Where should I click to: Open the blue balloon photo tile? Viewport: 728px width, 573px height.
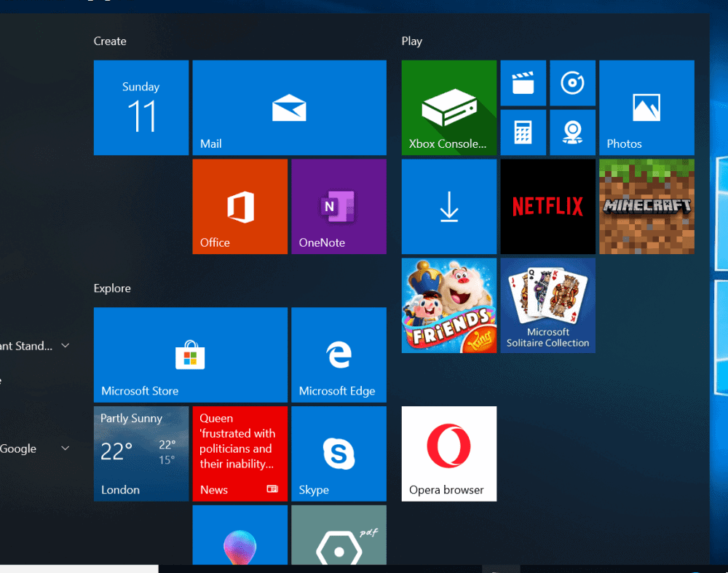point(240,539)
